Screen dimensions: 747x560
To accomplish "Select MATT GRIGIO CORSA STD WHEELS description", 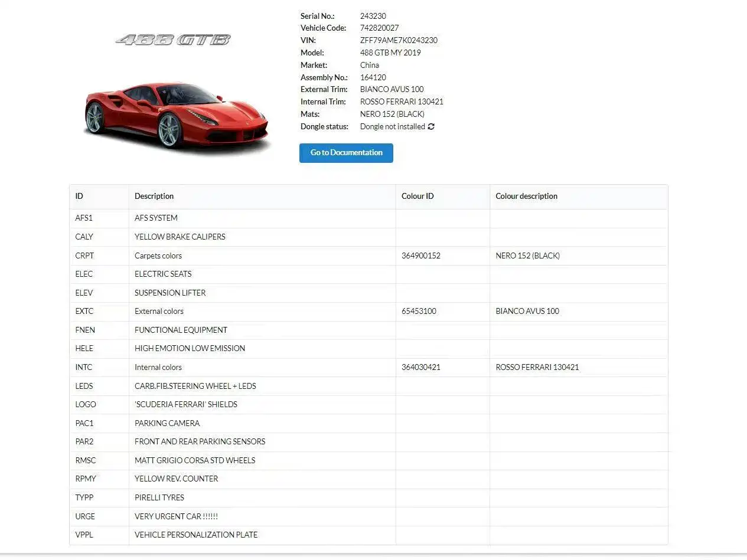I will point(195,461).
